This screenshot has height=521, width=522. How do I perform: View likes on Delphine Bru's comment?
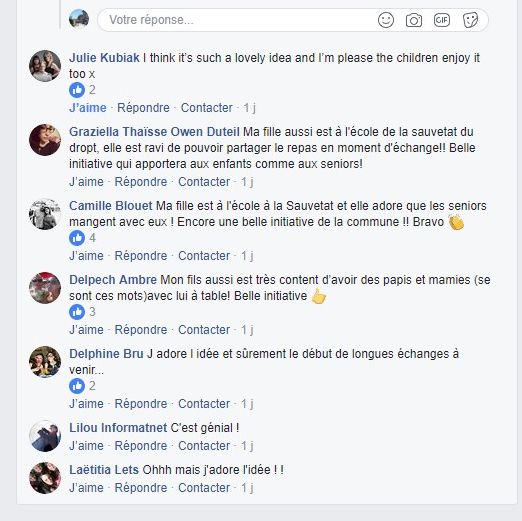coord(82,386)
